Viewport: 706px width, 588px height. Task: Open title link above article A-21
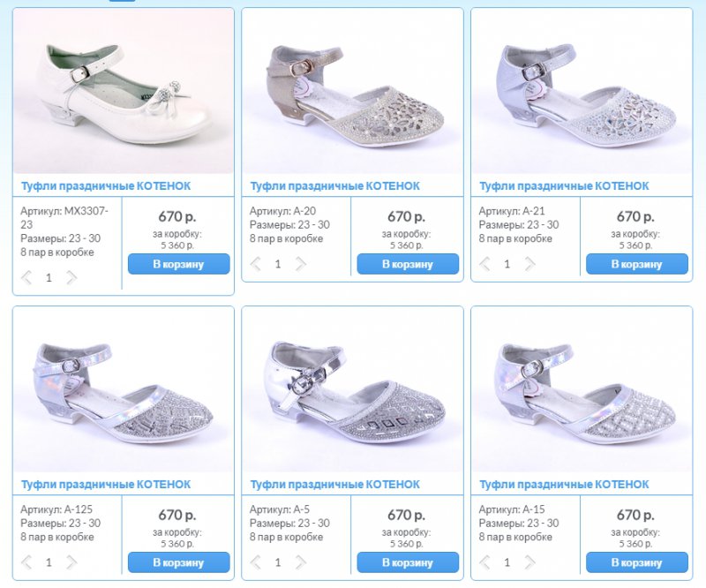(x=564, y=186)
